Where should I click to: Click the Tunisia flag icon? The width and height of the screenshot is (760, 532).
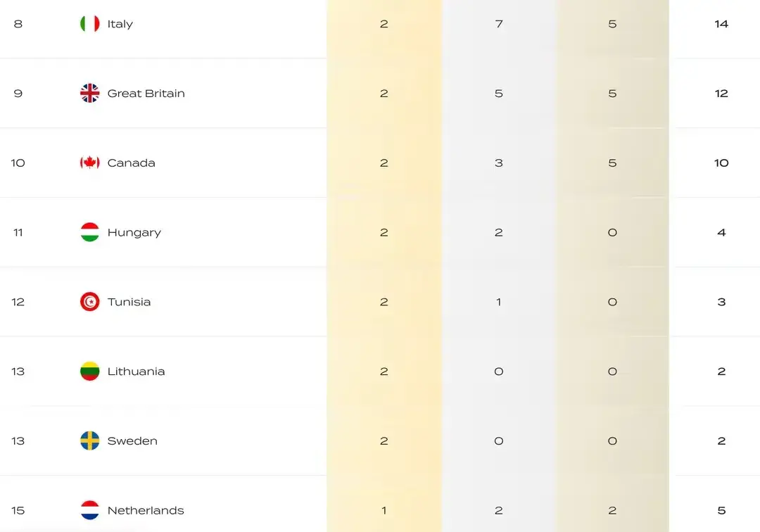pyautogui.click(x=89, y=302)
